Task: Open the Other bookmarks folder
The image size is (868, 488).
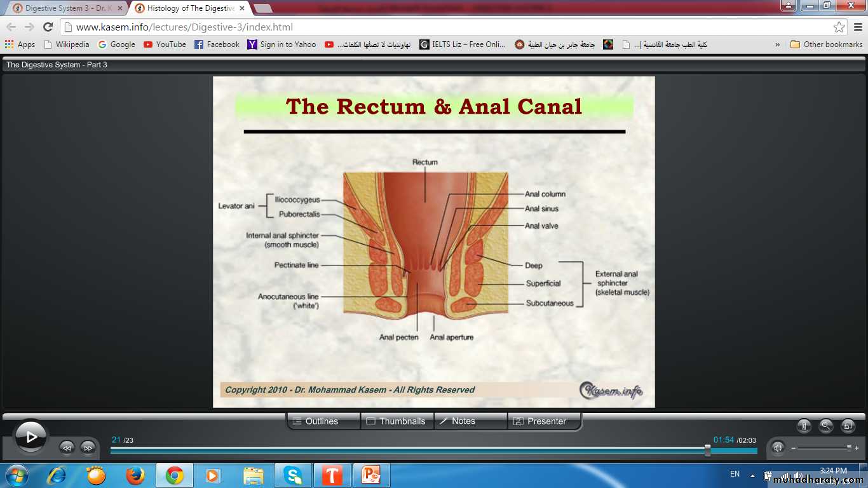Action: 826,44
